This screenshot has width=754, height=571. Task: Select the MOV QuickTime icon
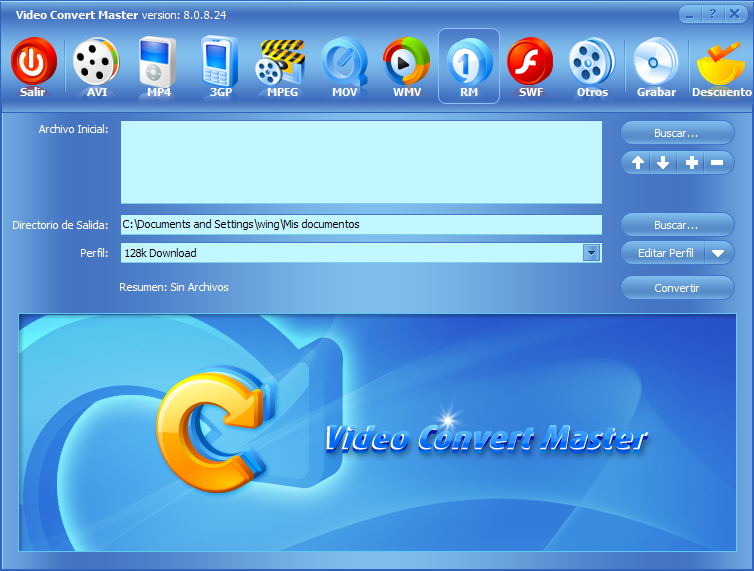click(344, 63)
